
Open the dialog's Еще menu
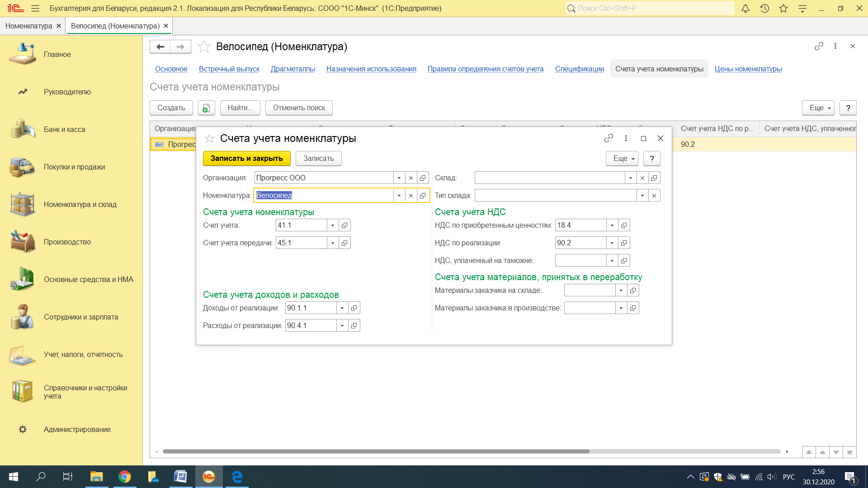point(622,158)
